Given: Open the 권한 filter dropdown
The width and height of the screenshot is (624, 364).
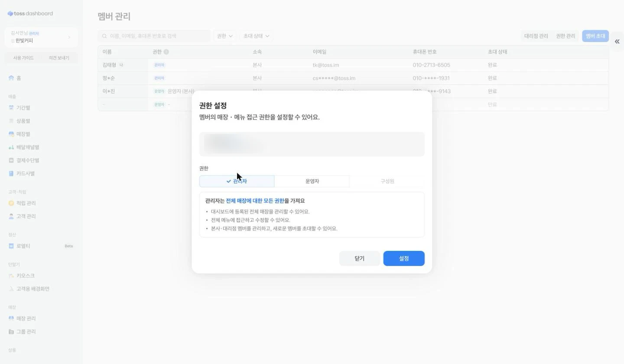Looking at the screenshot, I should pyautogui.click(x=225, y=36).
